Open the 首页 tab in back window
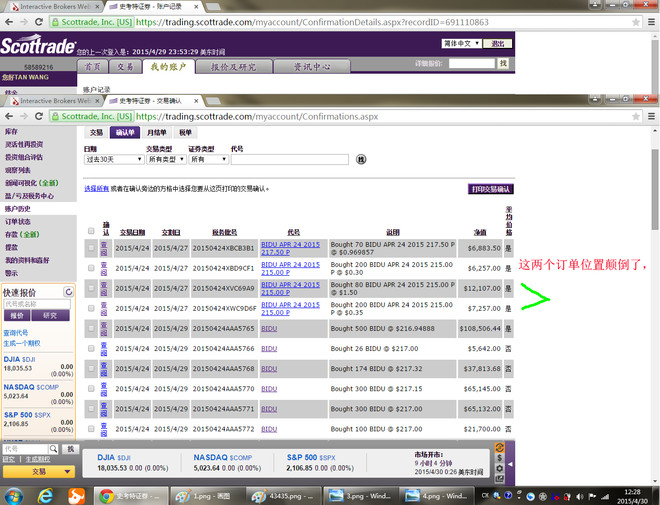 click(x=93, y=66)
